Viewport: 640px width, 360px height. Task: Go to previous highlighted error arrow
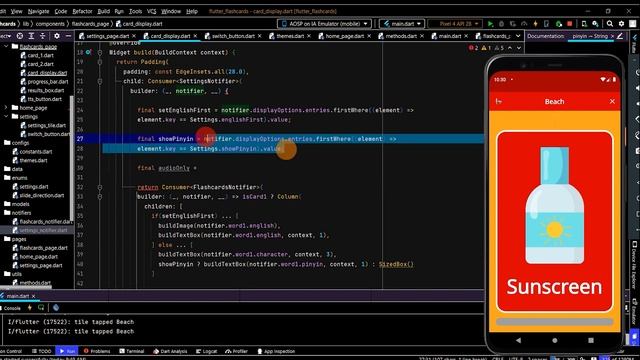(510, 48)
